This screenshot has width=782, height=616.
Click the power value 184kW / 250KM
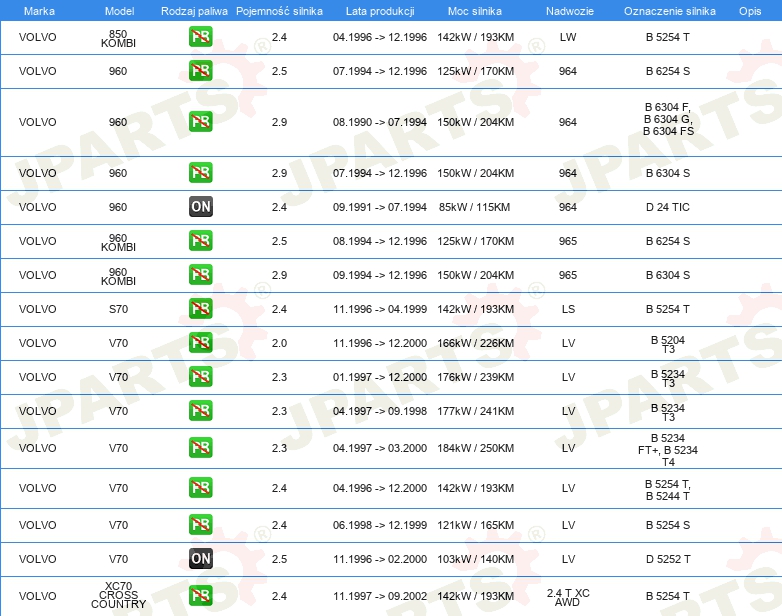(475, 448)
